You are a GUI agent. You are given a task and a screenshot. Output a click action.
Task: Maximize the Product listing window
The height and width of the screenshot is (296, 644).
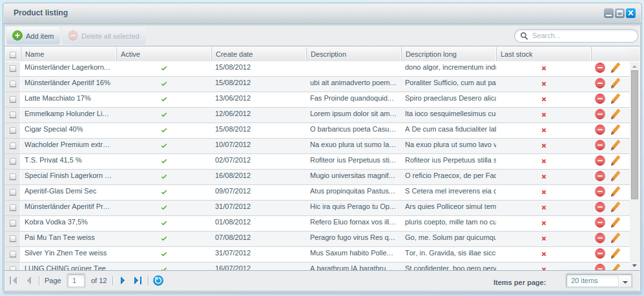[619, 14]
